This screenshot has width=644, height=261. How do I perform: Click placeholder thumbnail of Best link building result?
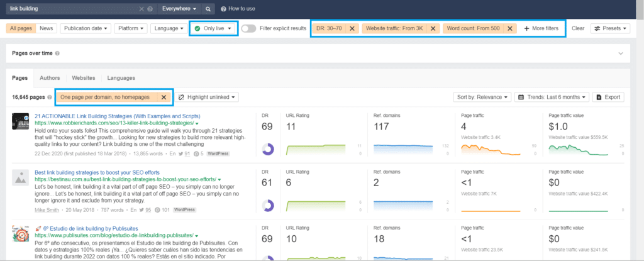point(21,177)
